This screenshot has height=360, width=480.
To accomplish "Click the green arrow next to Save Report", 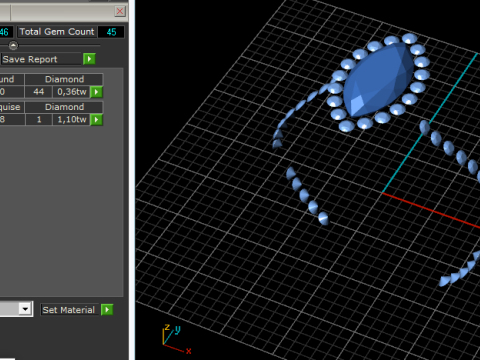I will 89,59.
